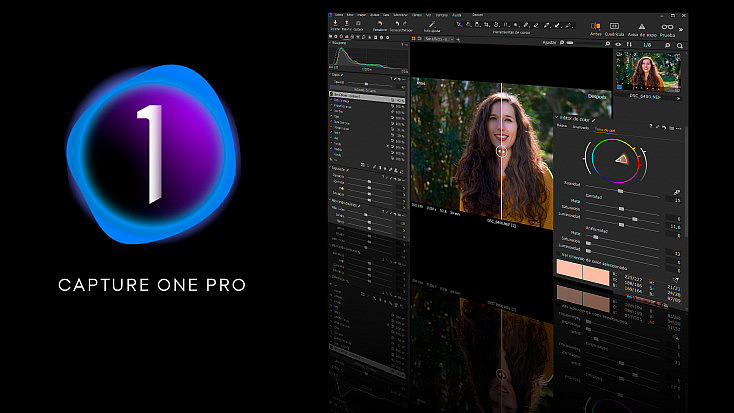The height and width of the screenshot is (413, 734).
Task: Expand the toolbar overflow double chevron
Action: (x=681, y=30)
